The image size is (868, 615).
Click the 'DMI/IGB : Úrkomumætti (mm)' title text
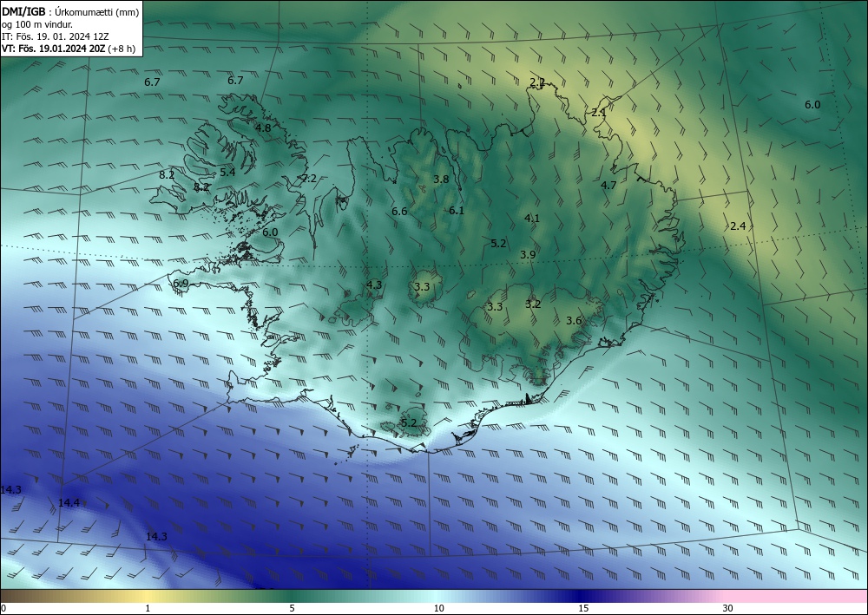coord(70,12)
